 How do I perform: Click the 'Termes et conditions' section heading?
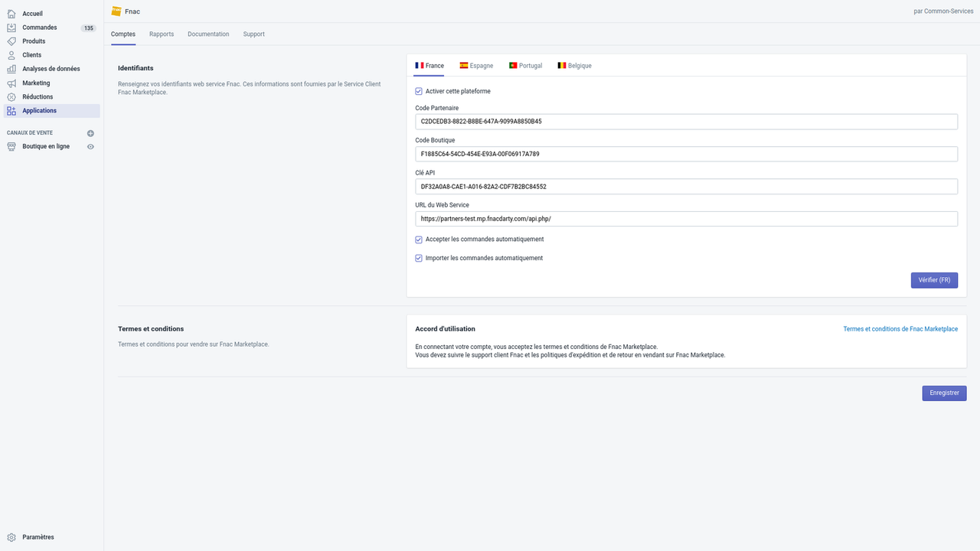coord(151,329)
